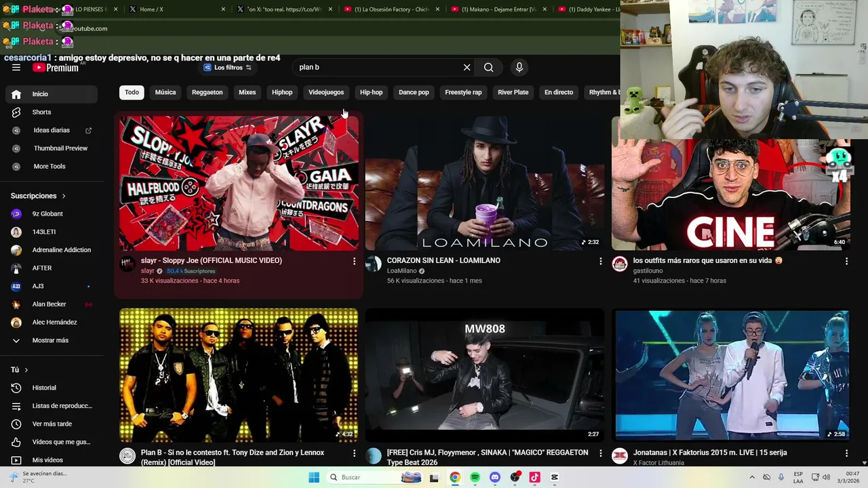
Task: Open the AJ3 subscription
Action: [52, 286]
